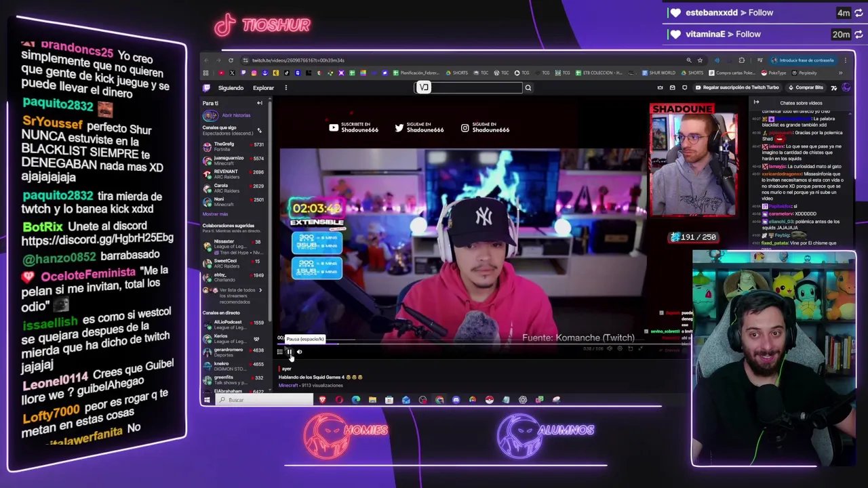
Task: Open File Explorer from the taskbar
Action: tap(372, 400)
